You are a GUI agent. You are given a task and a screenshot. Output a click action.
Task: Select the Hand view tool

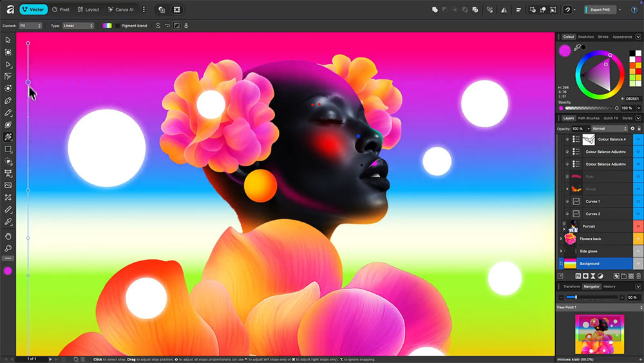click(8, 237)
